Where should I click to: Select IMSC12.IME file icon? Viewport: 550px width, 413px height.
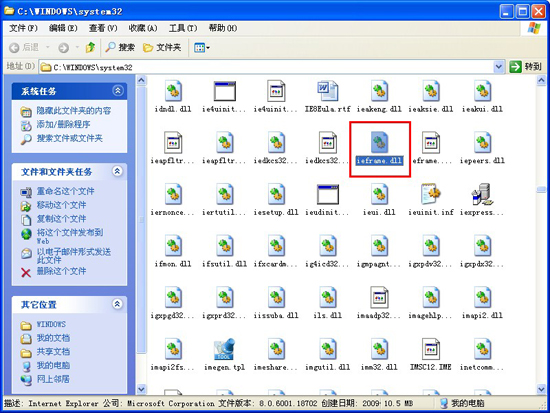431,349
